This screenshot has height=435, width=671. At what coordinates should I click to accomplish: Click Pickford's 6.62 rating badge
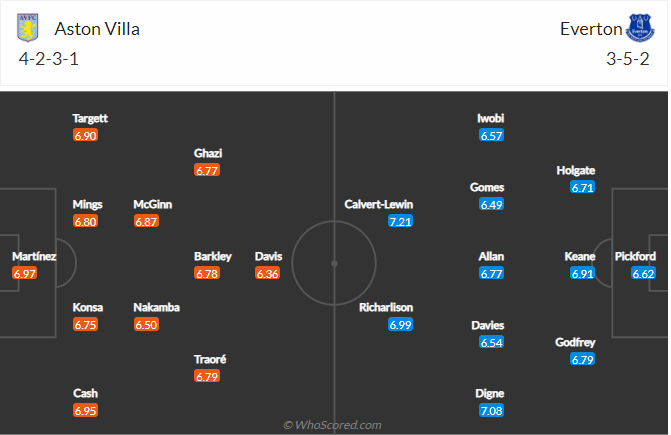[x=643, y=273]
